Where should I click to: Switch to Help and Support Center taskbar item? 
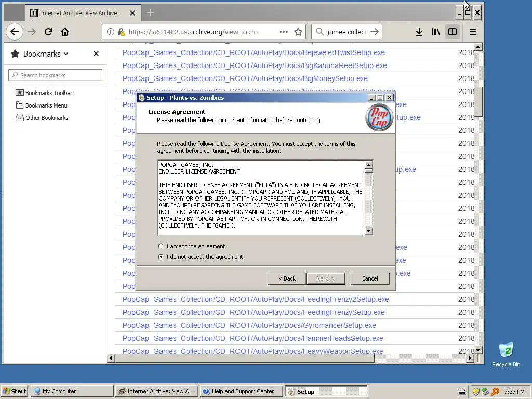(241, 391)
